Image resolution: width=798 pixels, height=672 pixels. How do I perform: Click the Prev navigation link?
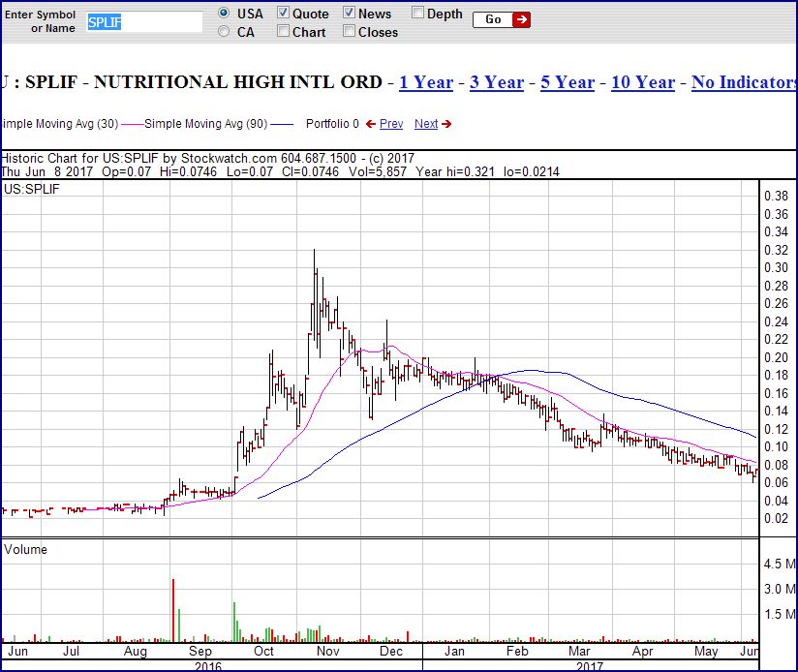tap(391, 124)
